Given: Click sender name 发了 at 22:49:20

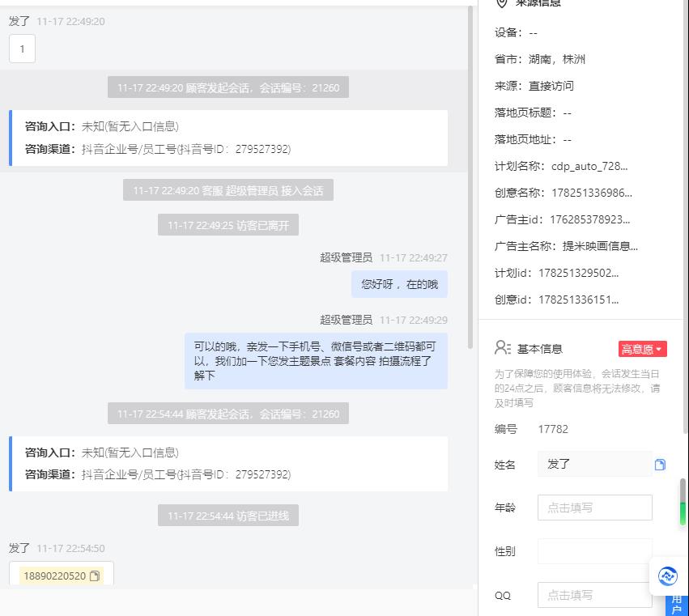Looking at the screenshot, I should (19, 21).
